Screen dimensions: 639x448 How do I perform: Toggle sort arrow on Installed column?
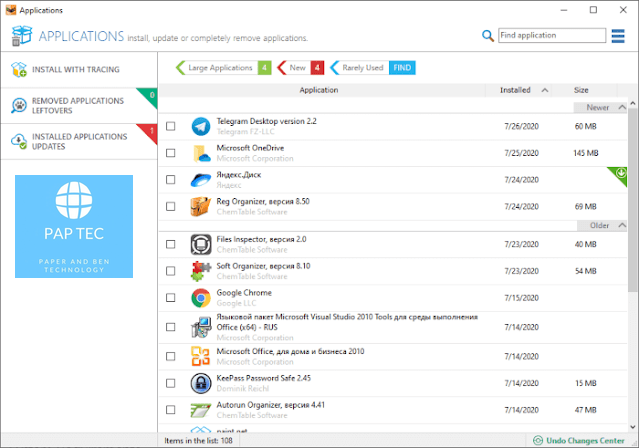pos(545,90)
